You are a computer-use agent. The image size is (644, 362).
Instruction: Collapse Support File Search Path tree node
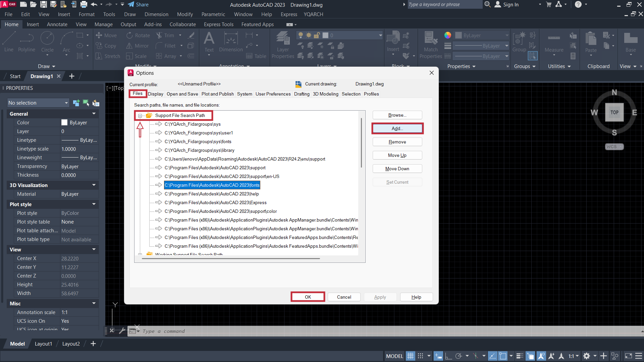click(140, 116)
